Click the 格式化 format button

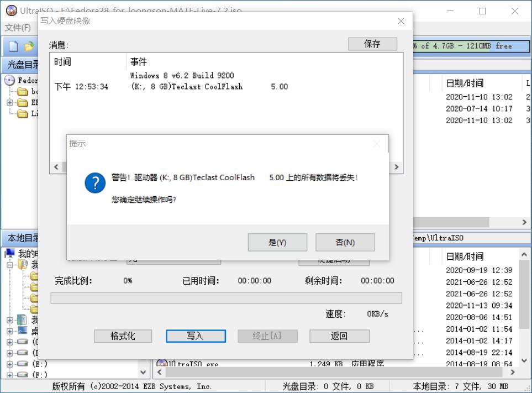(x=122, y=336)
